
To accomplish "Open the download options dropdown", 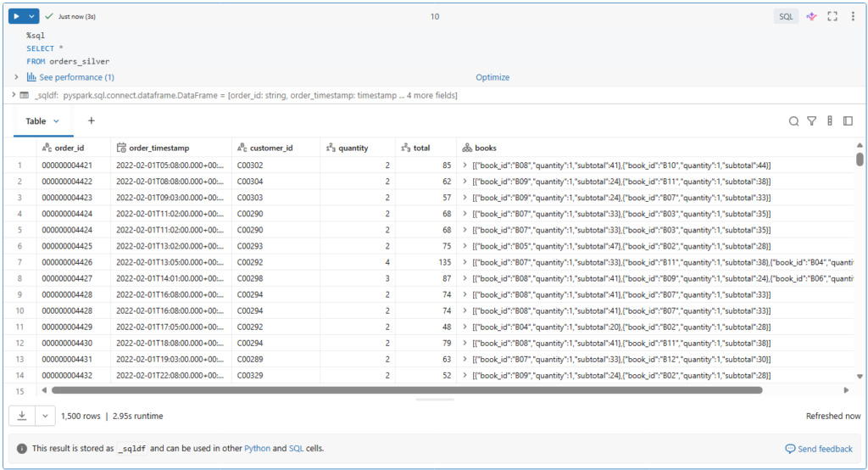I will pyautogui.click(x=45, y=416).
